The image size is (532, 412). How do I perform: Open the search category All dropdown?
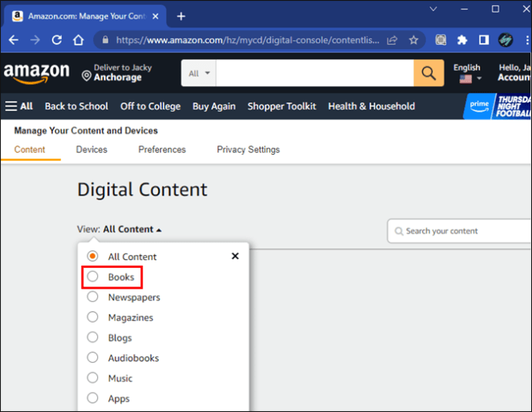pos(199,73)
